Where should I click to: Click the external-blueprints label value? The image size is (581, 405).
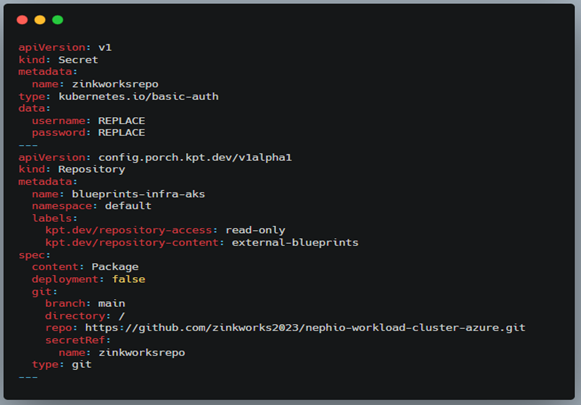[295, 243]
